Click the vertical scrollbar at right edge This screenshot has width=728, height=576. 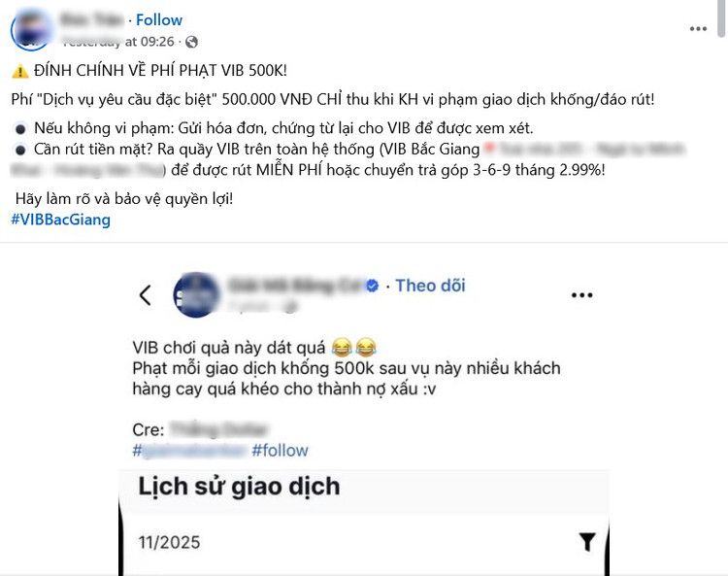722,18
